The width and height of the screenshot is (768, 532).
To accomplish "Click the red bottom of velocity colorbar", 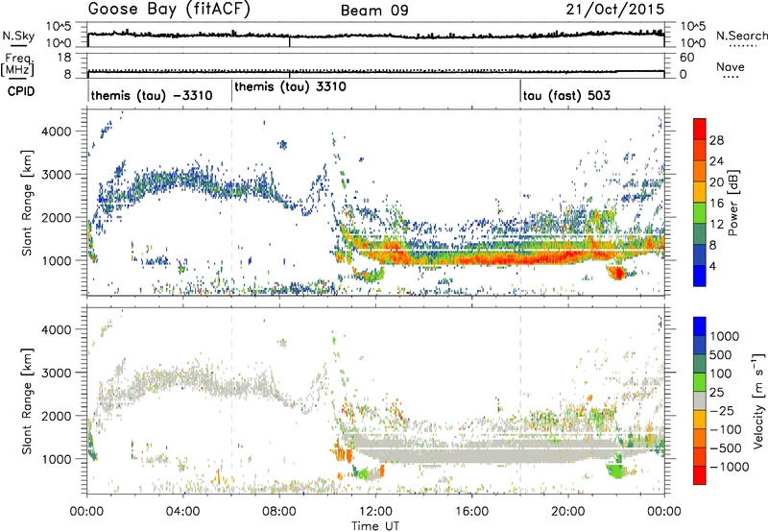I will pyautogui.click(x=700, y=475).
